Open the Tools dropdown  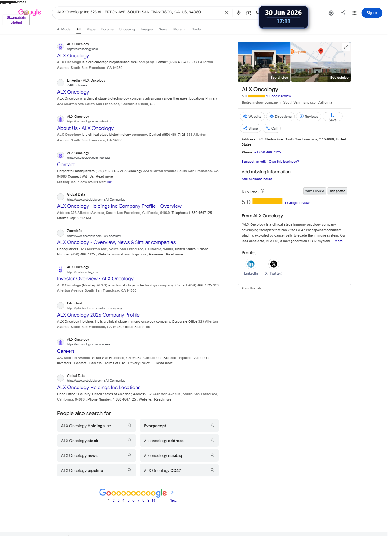click(x=198, y=29)
